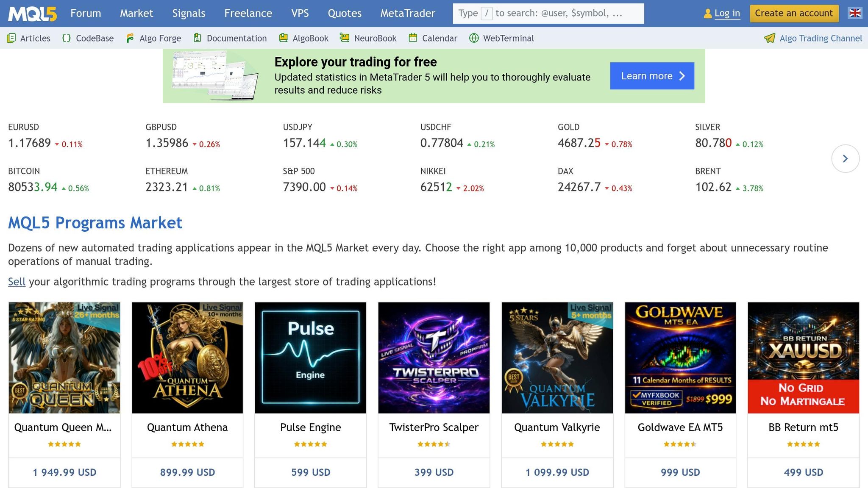Viewport: 868px width, 488px height.
Task: Click the CodeBase curly braces icon
Action: [67, 38]
